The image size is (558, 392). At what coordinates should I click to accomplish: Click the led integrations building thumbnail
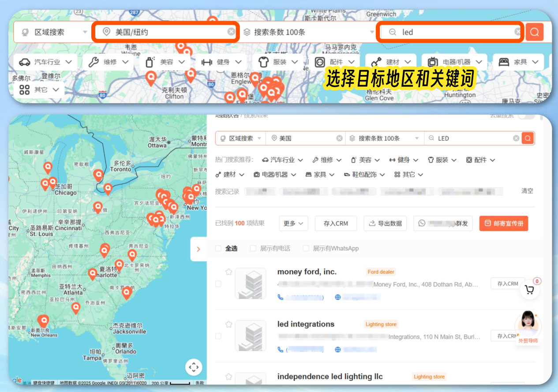(251, 336)
